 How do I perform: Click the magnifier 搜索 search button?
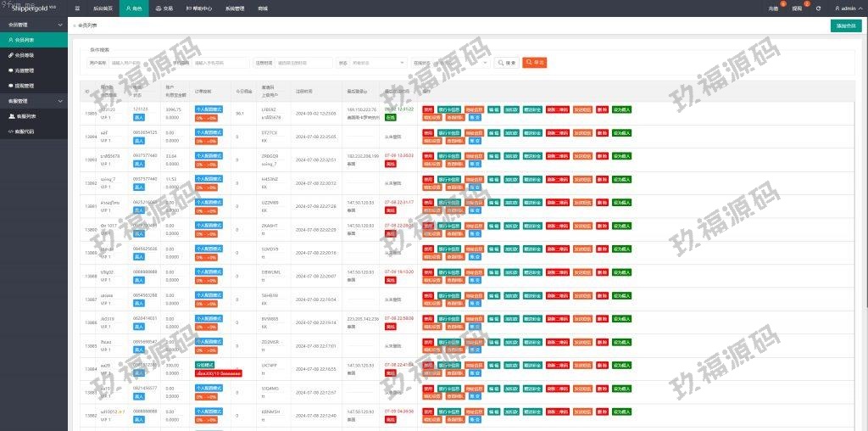(x=507, y=63)
